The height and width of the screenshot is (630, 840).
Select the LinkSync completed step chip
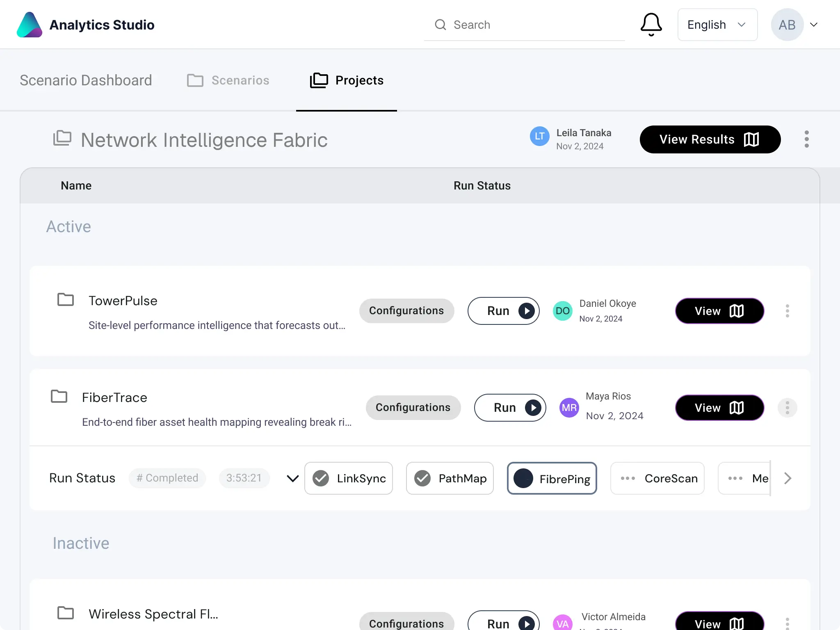click(x=349, y=478)
